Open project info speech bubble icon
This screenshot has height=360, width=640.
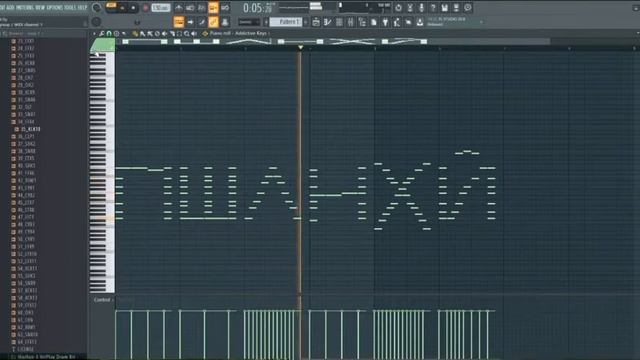468,7
